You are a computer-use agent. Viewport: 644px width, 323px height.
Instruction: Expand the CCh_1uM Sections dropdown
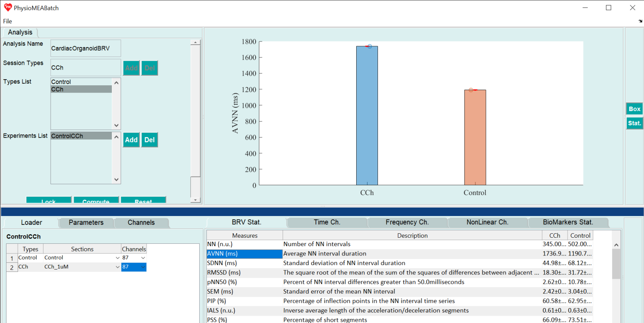coord(118,267)
